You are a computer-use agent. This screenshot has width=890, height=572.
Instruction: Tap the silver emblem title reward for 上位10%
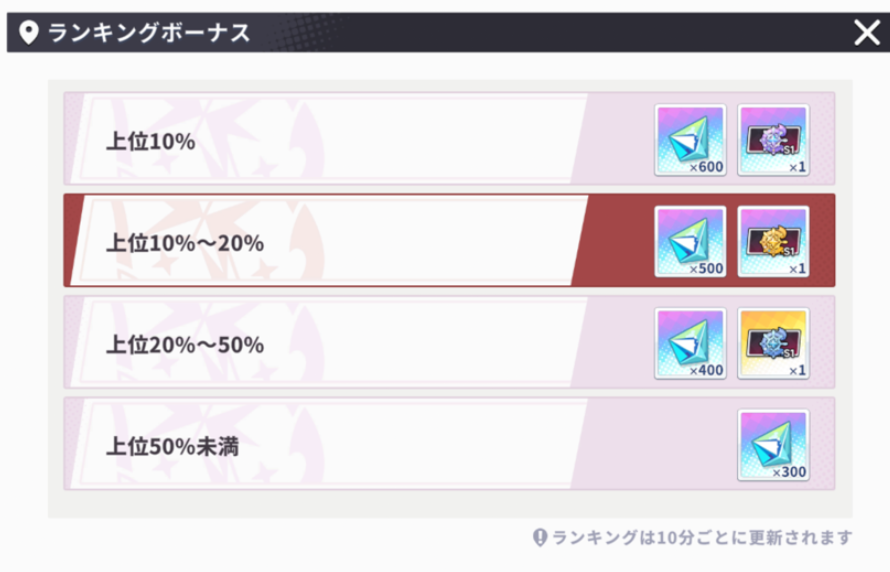tap(773, 138)
